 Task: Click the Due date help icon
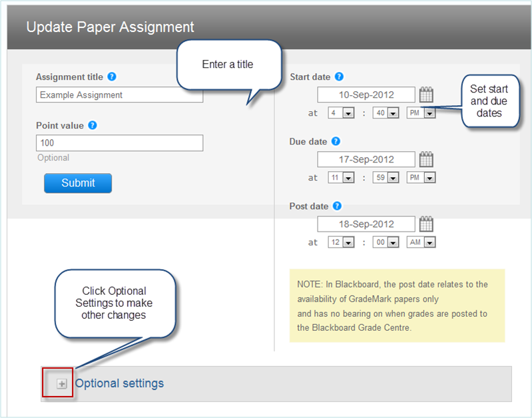tap(336, 142)
